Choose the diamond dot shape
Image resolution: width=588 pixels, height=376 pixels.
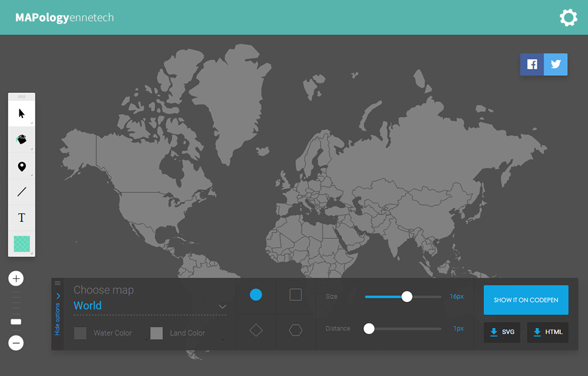pyautogui.click(x=256, y=330)
